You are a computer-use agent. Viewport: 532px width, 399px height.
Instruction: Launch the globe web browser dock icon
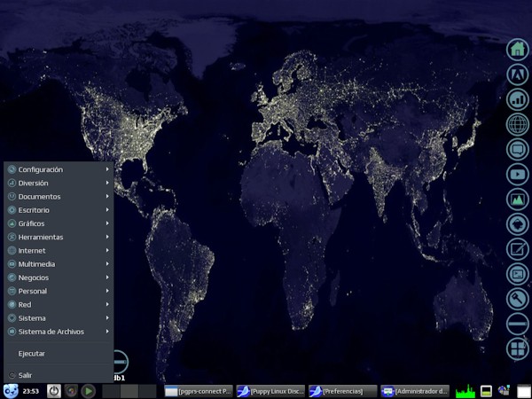[x=518, y=124]
